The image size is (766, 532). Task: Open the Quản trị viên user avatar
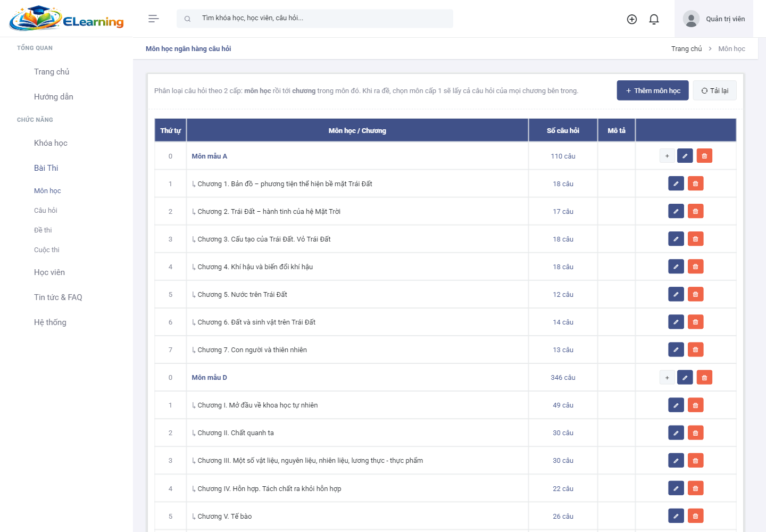coord(691,19)
